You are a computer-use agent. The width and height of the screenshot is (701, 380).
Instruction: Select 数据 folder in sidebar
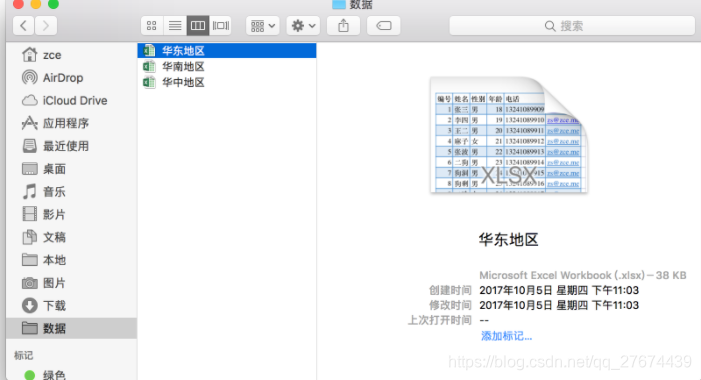point(72,329)
